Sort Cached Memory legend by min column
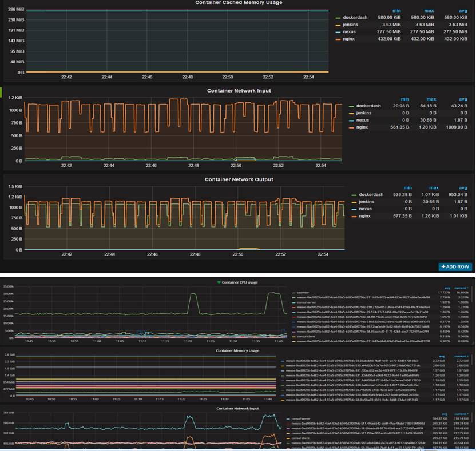This screenshot has height=451, width=476. [396, 11]
